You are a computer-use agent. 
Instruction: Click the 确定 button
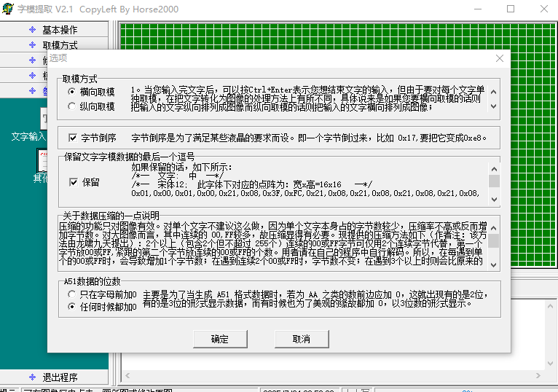click(x=219, y=339)
